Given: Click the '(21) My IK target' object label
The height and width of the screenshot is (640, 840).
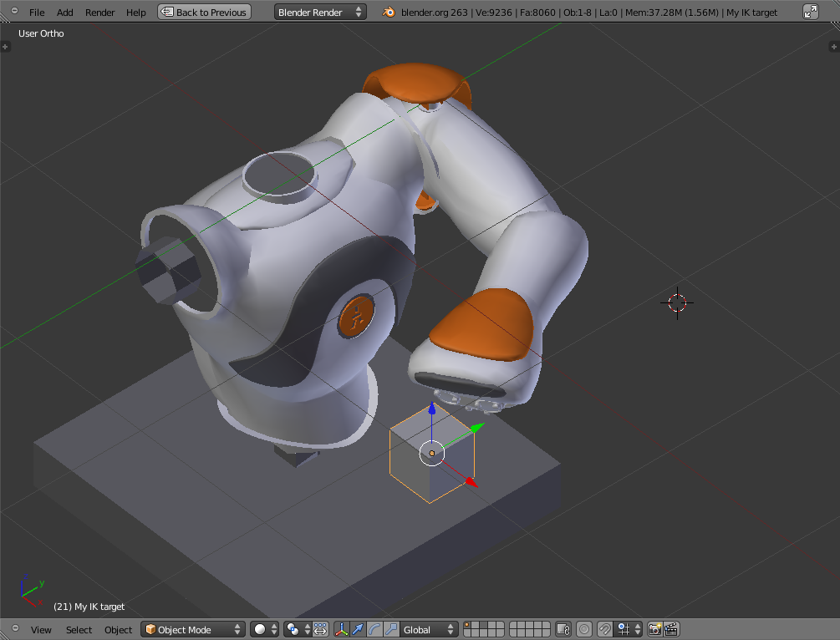Looking at the screenshot, I should coord(89,607).
